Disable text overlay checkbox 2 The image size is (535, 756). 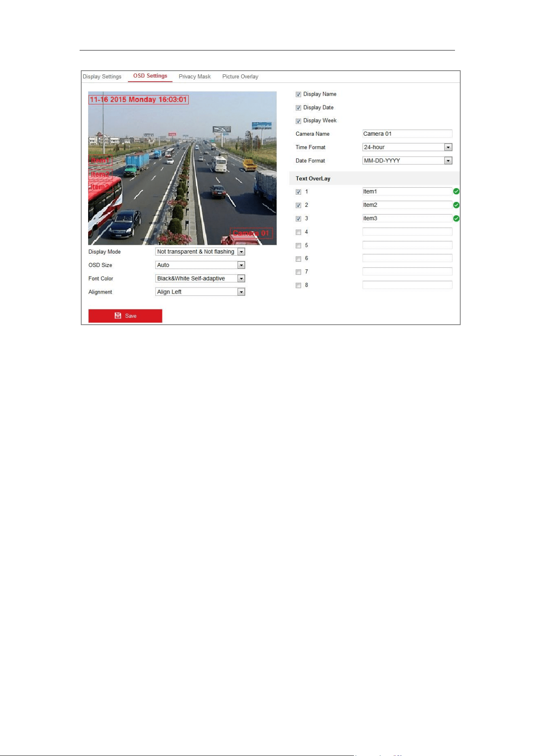coord(298,205)
